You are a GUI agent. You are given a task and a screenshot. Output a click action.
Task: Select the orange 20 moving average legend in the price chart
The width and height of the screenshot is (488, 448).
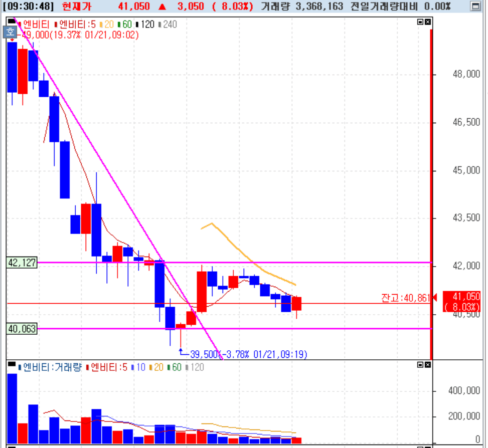click(107, 25)
